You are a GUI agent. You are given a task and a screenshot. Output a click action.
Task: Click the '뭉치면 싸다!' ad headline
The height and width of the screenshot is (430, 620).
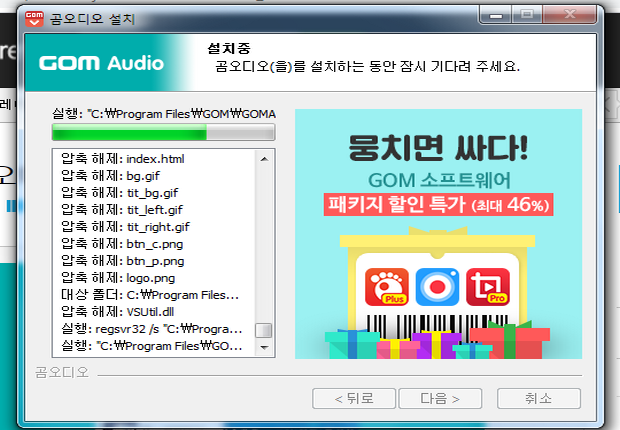tap(438, 148)
